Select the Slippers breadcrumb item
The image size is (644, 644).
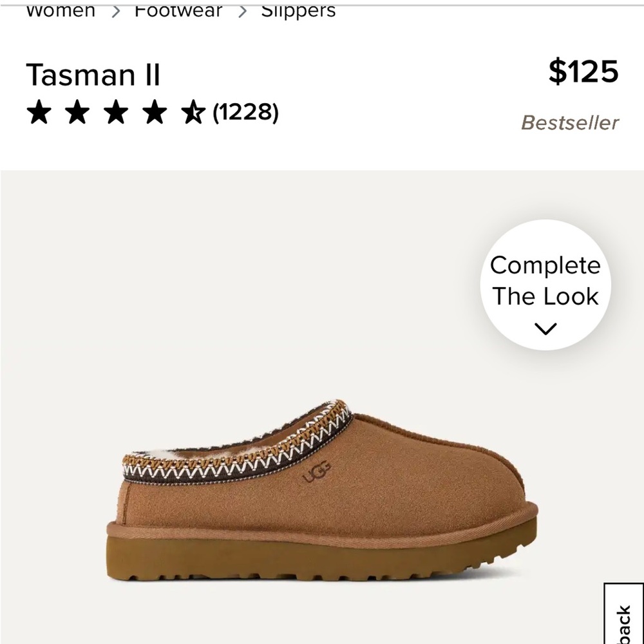(x=298, y=9)
